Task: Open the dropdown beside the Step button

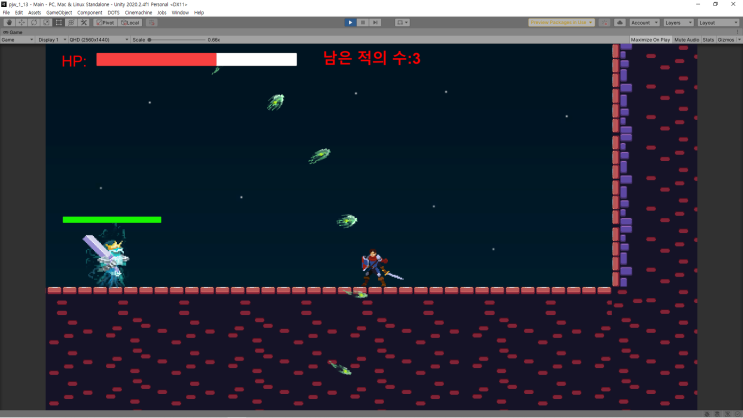Action: click(402, 22)
